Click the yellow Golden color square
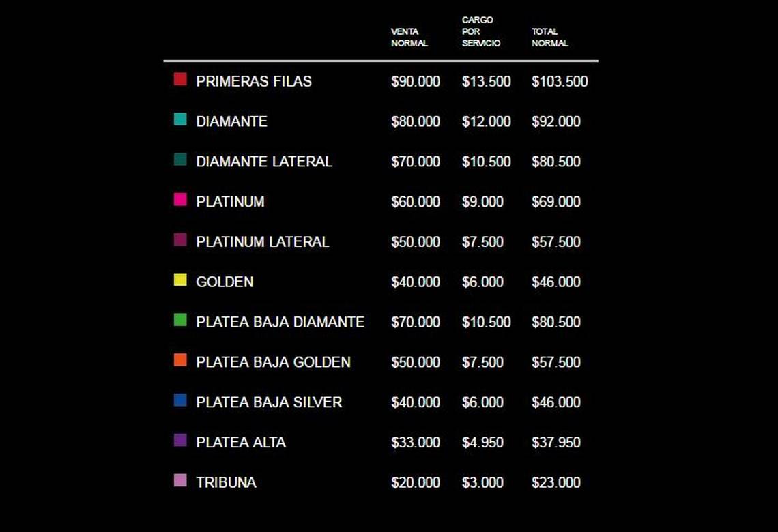The height and width of the screenshot is (532, 778). pos(180,280)
